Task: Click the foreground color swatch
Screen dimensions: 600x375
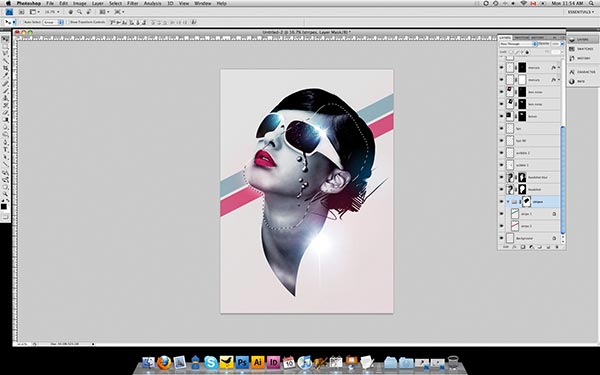Action: [x=3, y=207]
